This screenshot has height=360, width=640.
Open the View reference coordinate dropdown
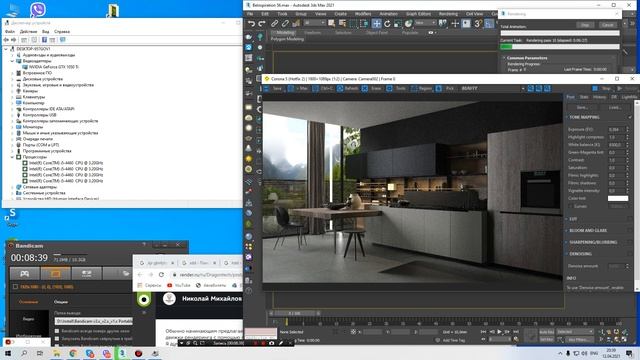point(425,23)
